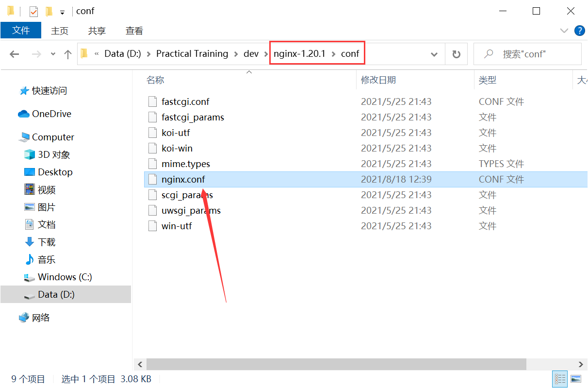
Task: Open the chevron after Data (D:) breadcrumb
Action: pyautogui.click(x=148, y=54)
